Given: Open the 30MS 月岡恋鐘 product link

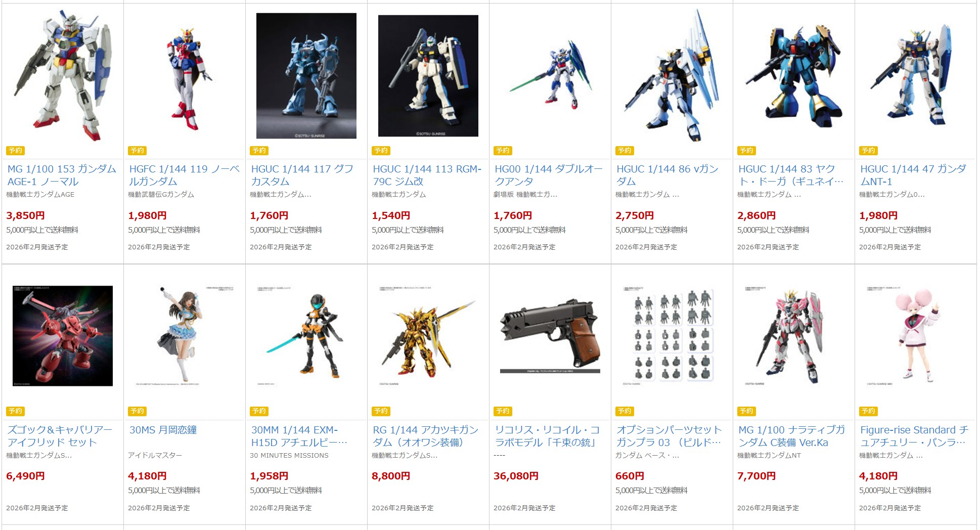Looking at the screenshot, I should click(x=163, y=430).
